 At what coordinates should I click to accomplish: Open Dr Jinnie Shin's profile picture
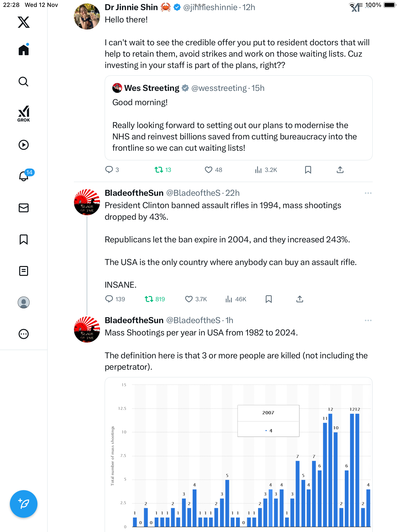pyautogui.click(x=87, y=17)
